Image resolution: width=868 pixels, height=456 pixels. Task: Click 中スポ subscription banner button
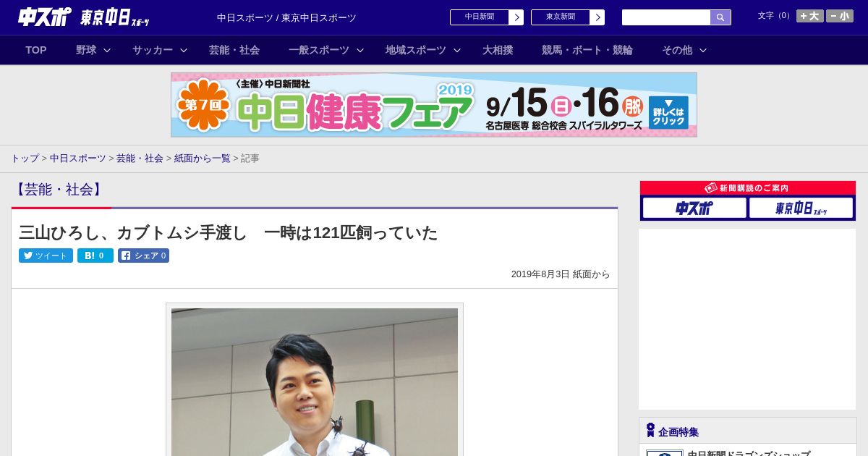pyautogui.click(x=694, y=208)
